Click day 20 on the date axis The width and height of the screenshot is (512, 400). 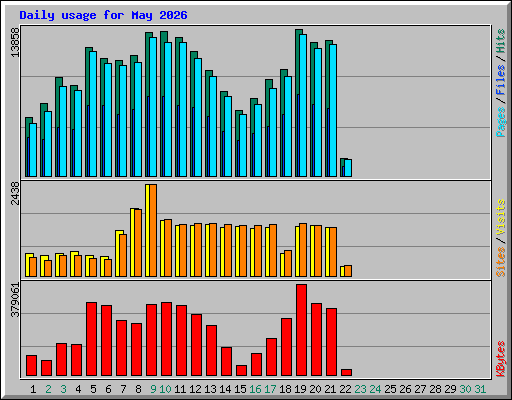click(x=315, y=389)
